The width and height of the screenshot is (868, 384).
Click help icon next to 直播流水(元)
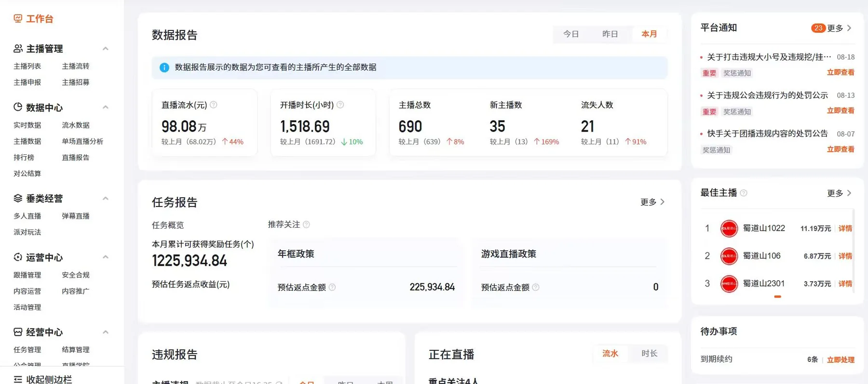click(214, 105)
